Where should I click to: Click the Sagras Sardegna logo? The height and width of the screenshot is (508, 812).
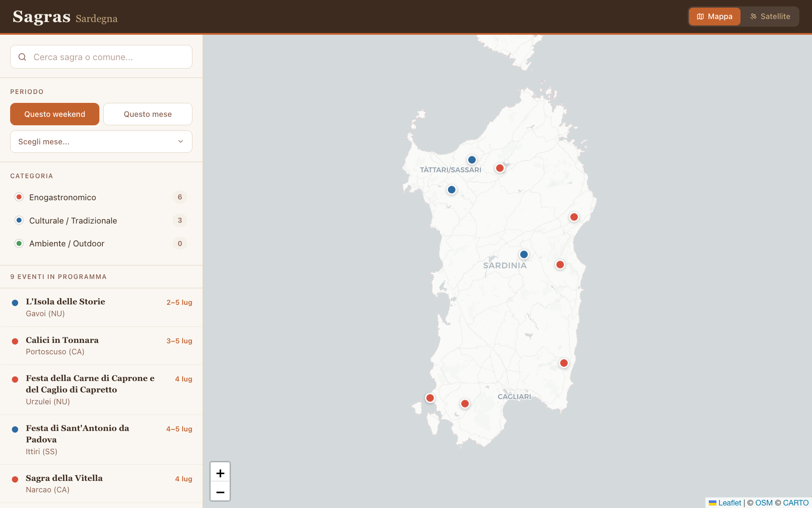[65, 17]
